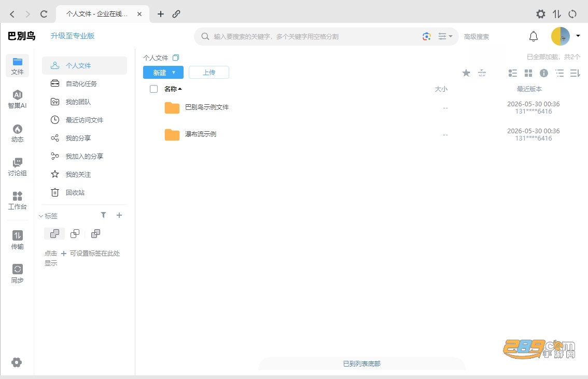Click the toolbar icon right of the star
This screenshot has height=379, width=588.
482,73
